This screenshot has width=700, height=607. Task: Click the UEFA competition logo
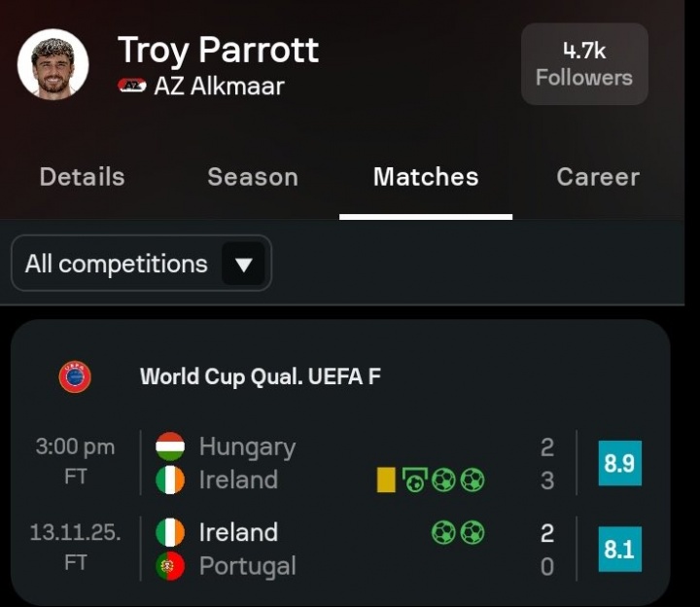click(75, 376)
